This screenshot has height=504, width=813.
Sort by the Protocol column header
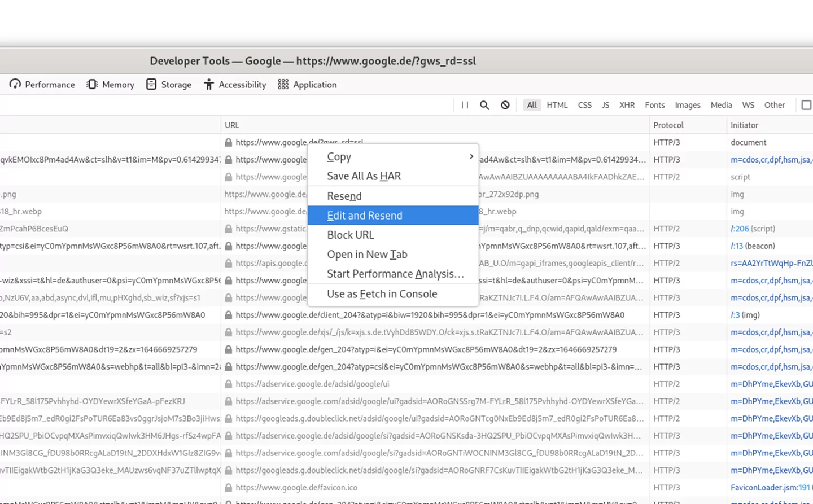point(688,125)
